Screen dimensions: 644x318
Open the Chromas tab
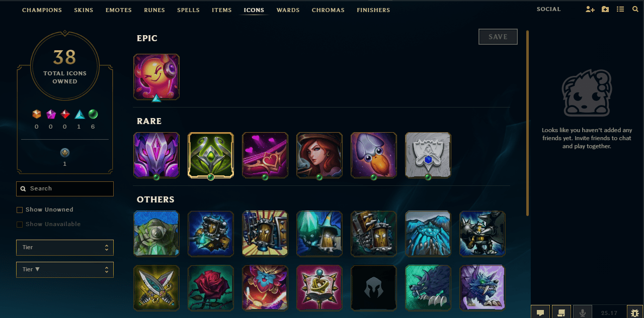pos(328,10)
